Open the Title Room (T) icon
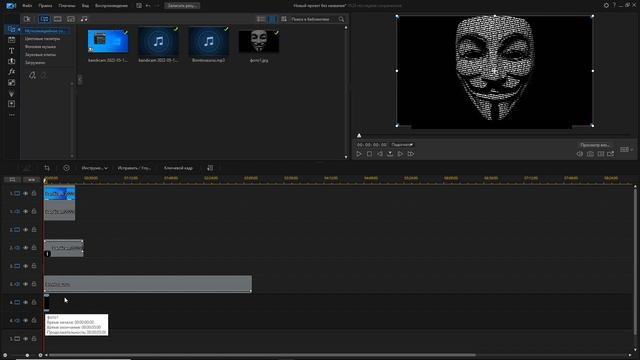The width and height of the screenshot is (640, 360). tap(11, 51)
